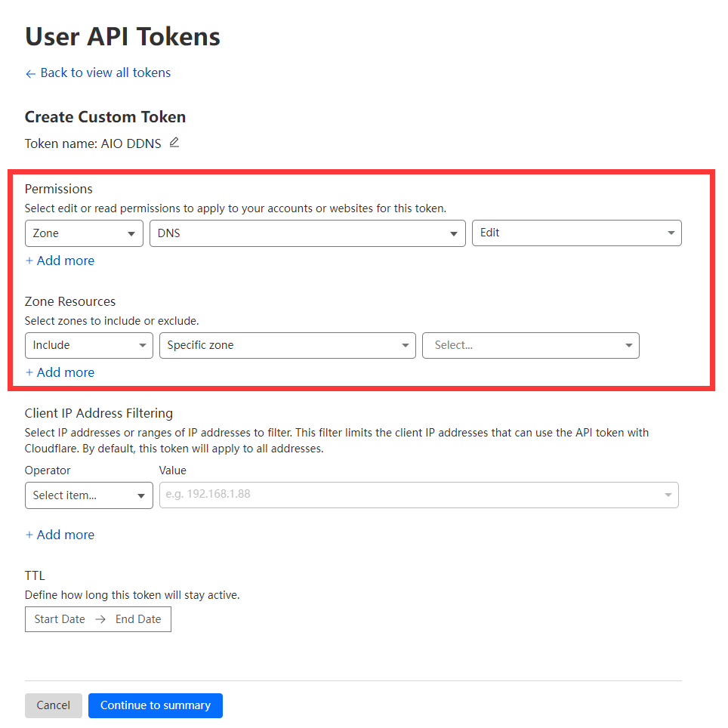Open the zone Select... dropdown
This screenshot has width=728, height=728.
(530, 345)
